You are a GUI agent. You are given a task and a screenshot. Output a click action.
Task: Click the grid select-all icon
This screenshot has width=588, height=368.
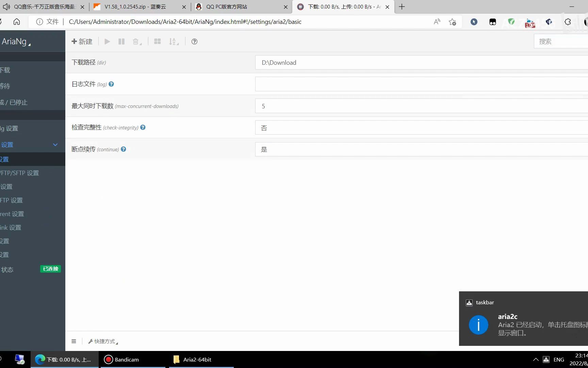pyautogui.click(x=157, y=42)
